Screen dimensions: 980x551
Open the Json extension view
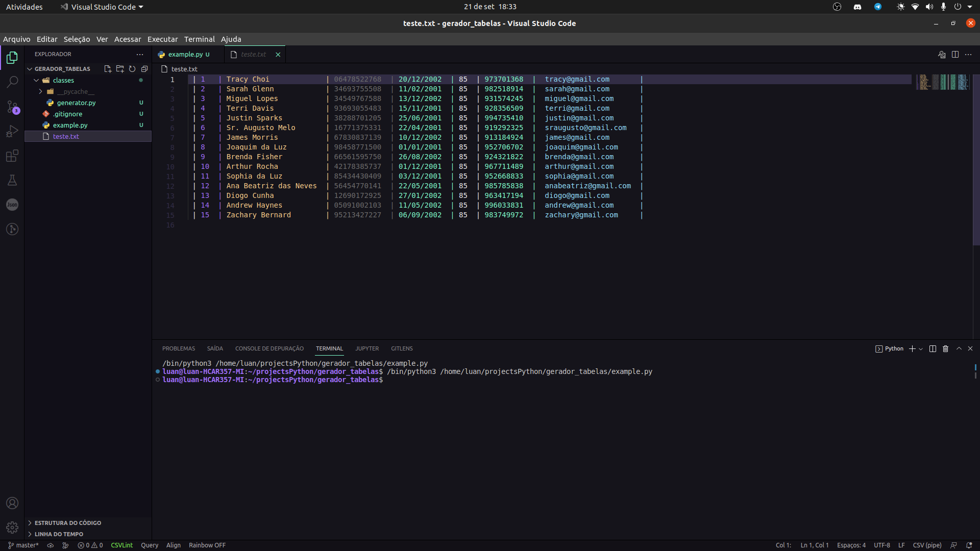click(x=12, y=205)
